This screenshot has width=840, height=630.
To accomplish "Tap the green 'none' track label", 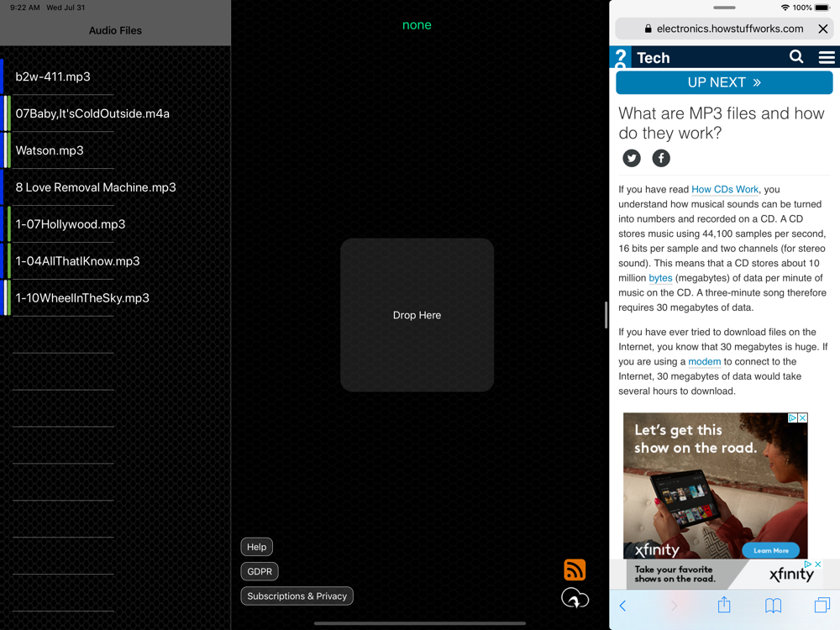I will tap(417, 25).
